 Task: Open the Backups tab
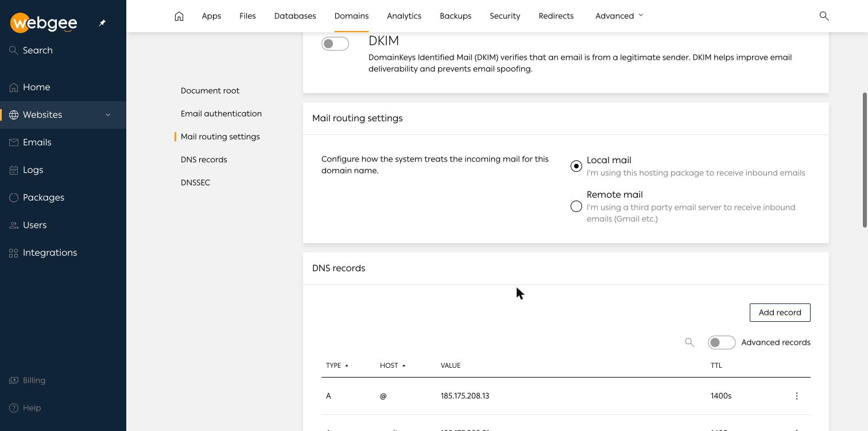pos(455,16)
